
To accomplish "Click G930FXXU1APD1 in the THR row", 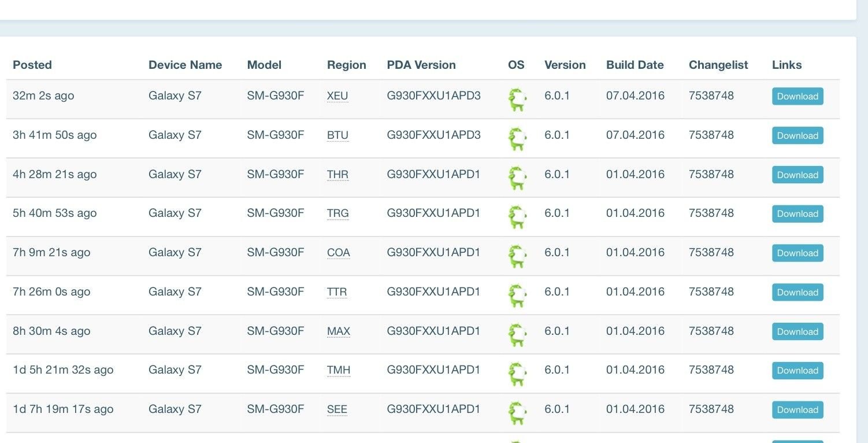I will click(x=434, y=174).
